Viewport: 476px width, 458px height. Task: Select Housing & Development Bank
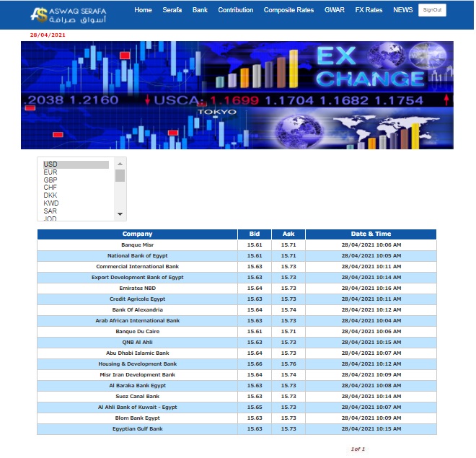tap(138, 364)
